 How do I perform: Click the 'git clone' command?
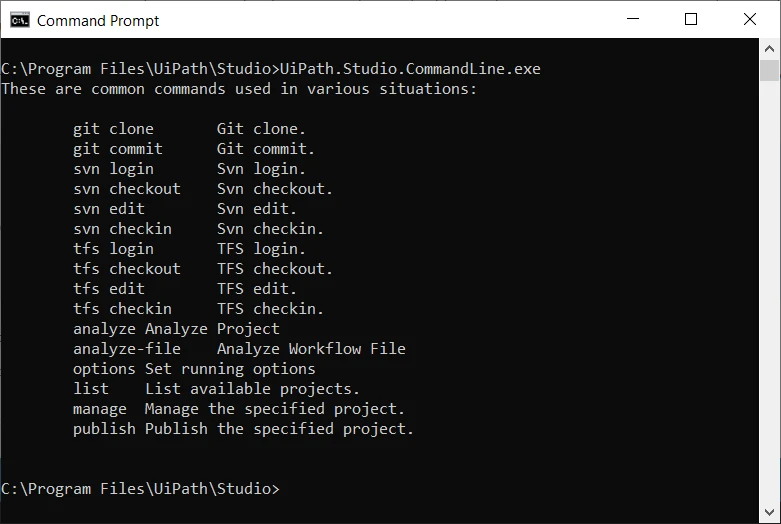coord(113,129)
